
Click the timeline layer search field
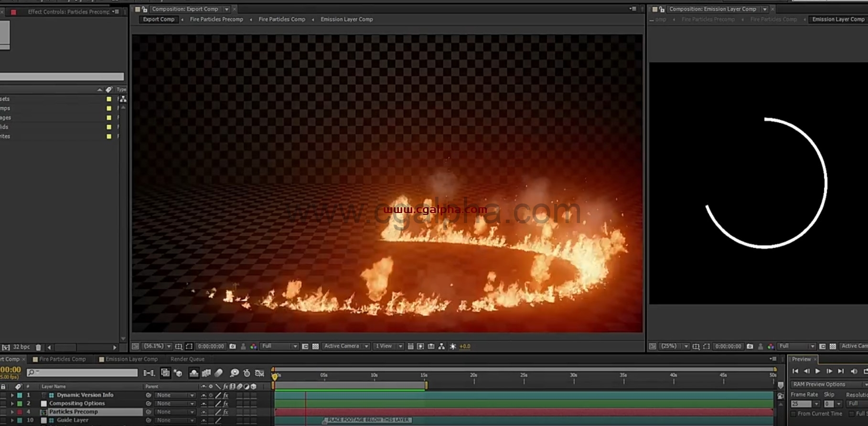tap(83, 373)
